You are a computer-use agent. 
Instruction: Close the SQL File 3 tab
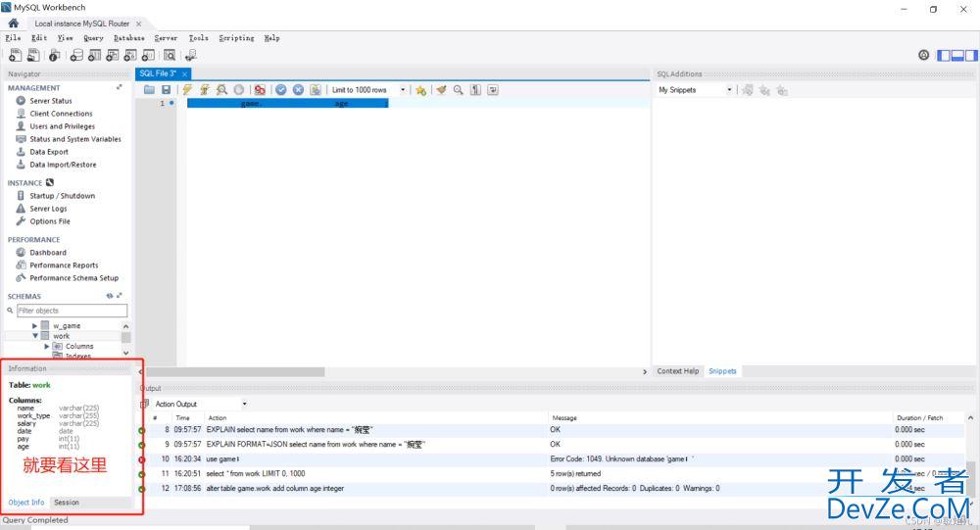pyautogui.click(x=184, y=73)
